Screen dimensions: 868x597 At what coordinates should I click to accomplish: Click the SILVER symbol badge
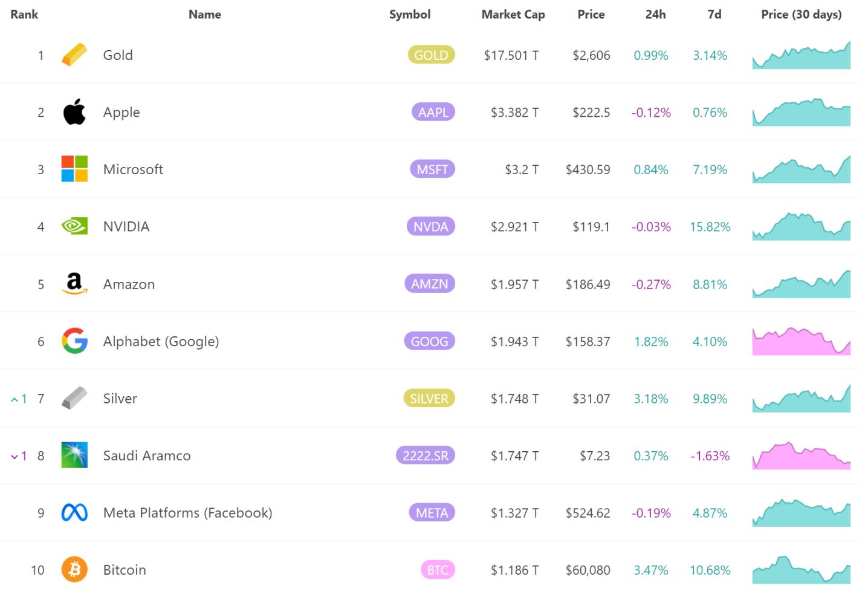click(x=429, y=398)
